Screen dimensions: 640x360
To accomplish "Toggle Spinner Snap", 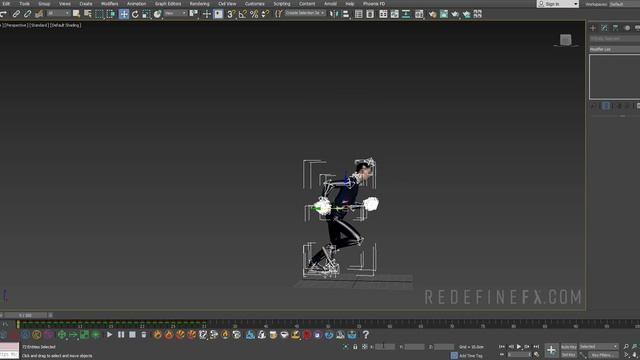I will 265,14.
